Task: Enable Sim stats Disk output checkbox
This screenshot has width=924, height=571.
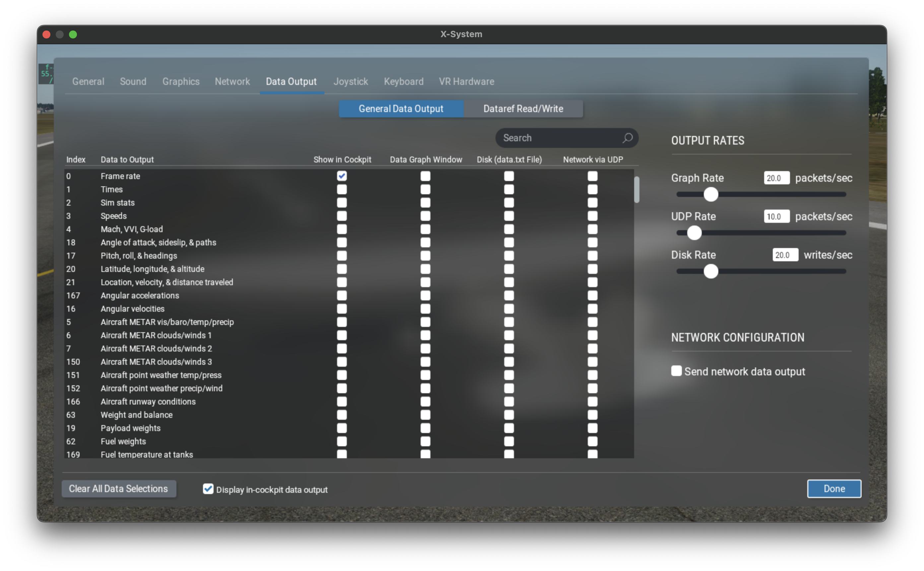Action: tap(509, 202)
